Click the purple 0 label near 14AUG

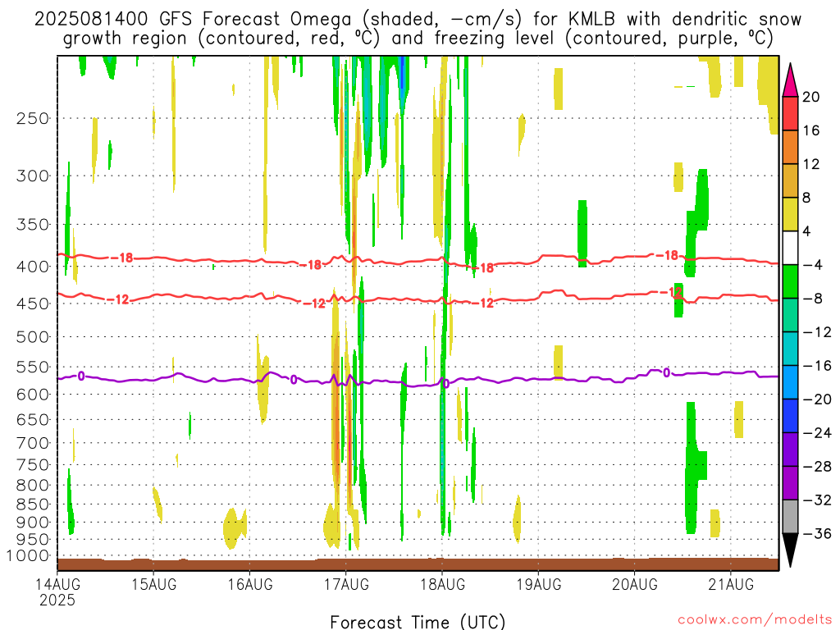81,376
